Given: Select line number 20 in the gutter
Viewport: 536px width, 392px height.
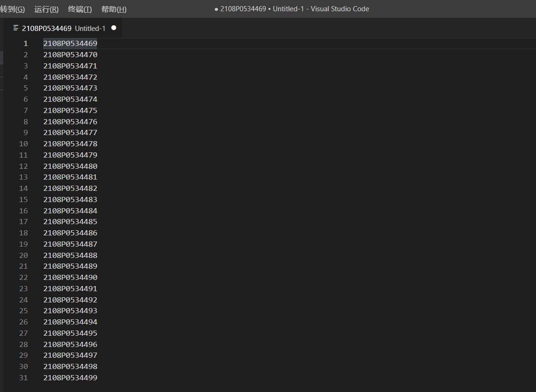Looking at the screenshot, I should click(23, 256).
